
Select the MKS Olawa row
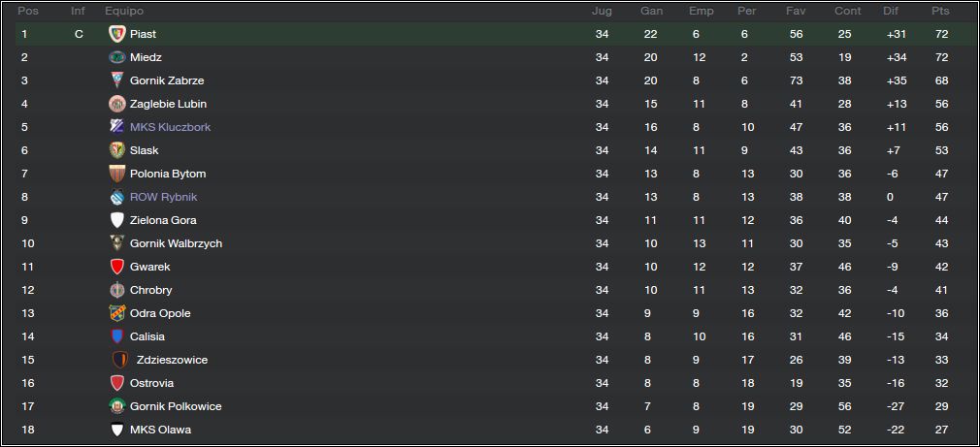pos(490,430)
